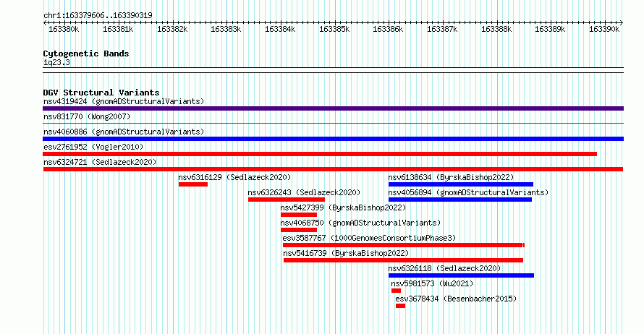Select the blue nsv6138634 variant bar

[x=461, y=184]
